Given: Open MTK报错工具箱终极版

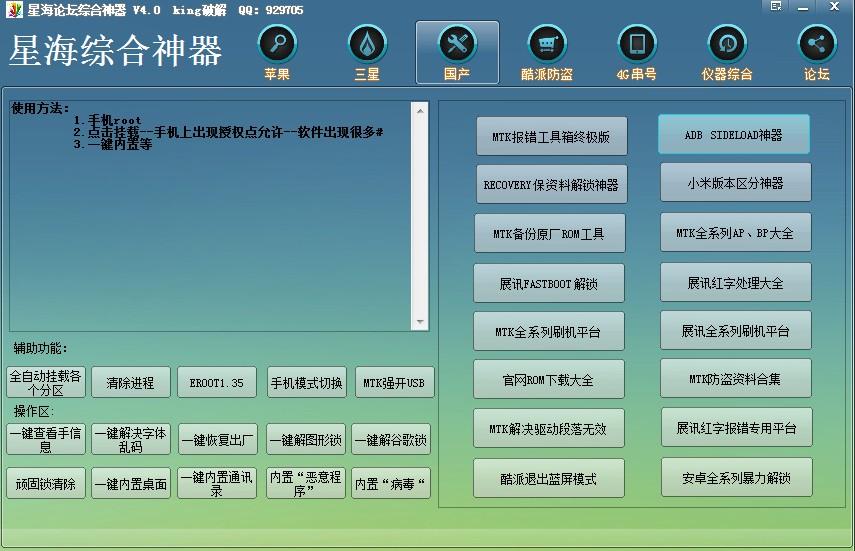Looking at the screenshot, I should (550, 137).
